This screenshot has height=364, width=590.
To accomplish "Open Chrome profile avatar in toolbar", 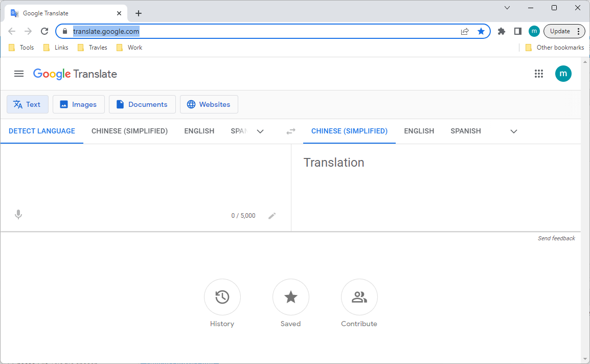I will click(x=534, y=31).
